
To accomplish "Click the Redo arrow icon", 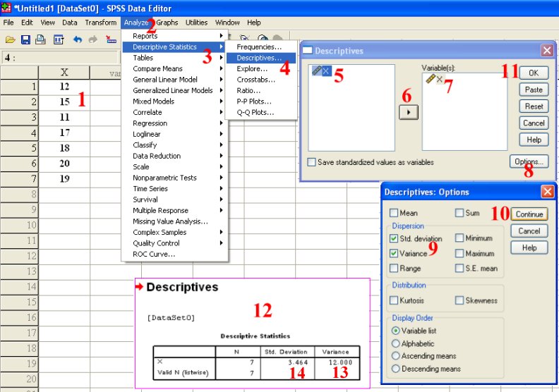I will point(92,39).
